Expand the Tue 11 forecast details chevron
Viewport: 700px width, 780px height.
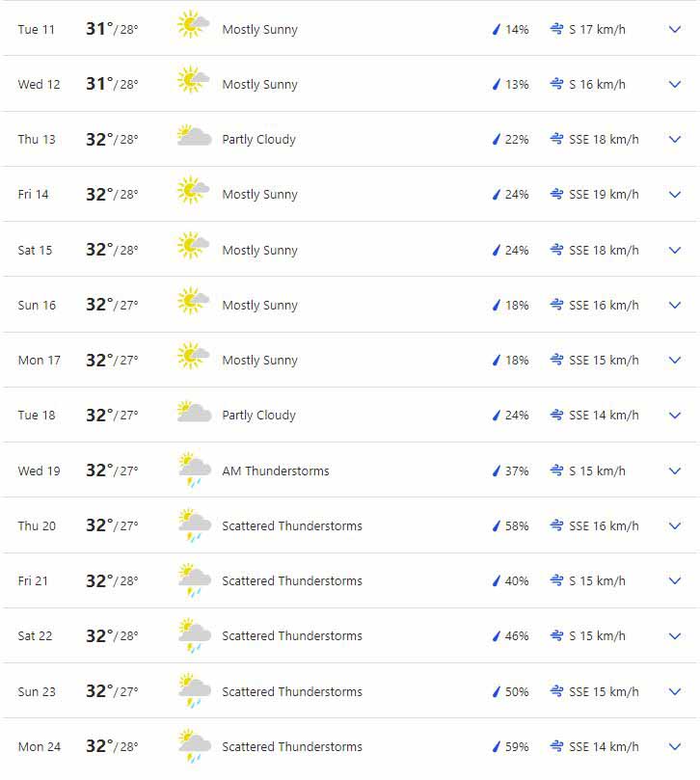click(x=675, y=29)
